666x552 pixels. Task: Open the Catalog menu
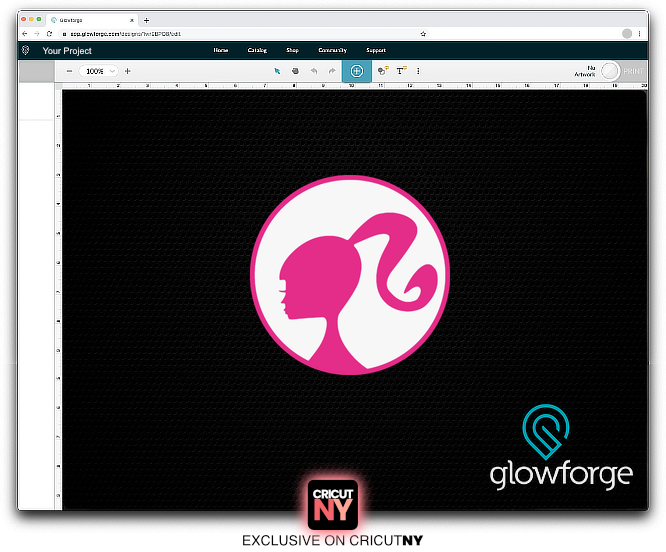coord(257,50)
